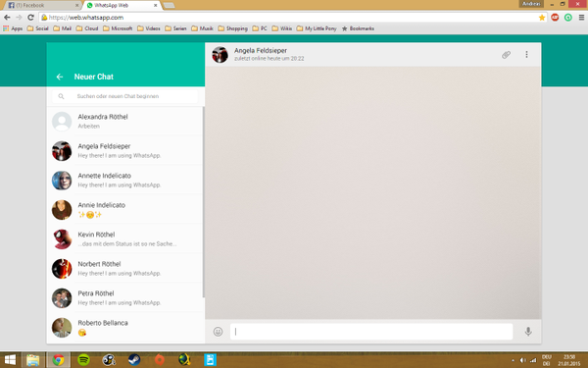588x368 pixels.
Task: Select contact Alexandra Röthel
Action: [x=125, y=122]
